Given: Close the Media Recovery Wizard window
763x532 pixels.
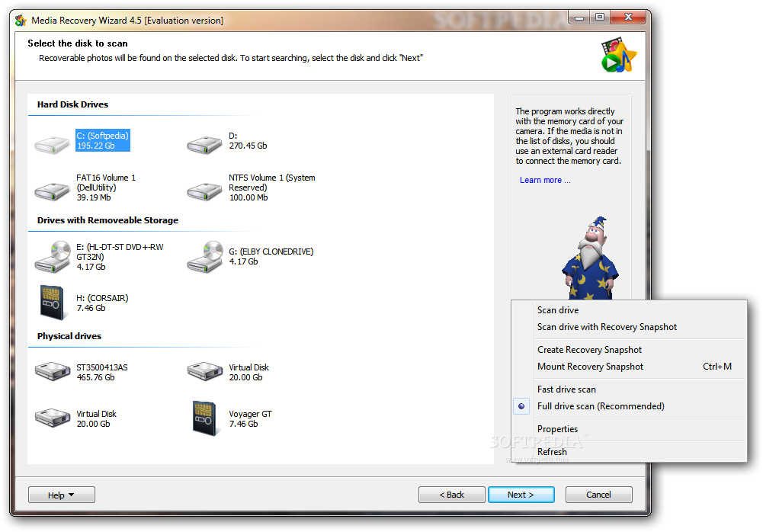Looking at the screenshot, I should pyautogui.click(x=628, y=18).
